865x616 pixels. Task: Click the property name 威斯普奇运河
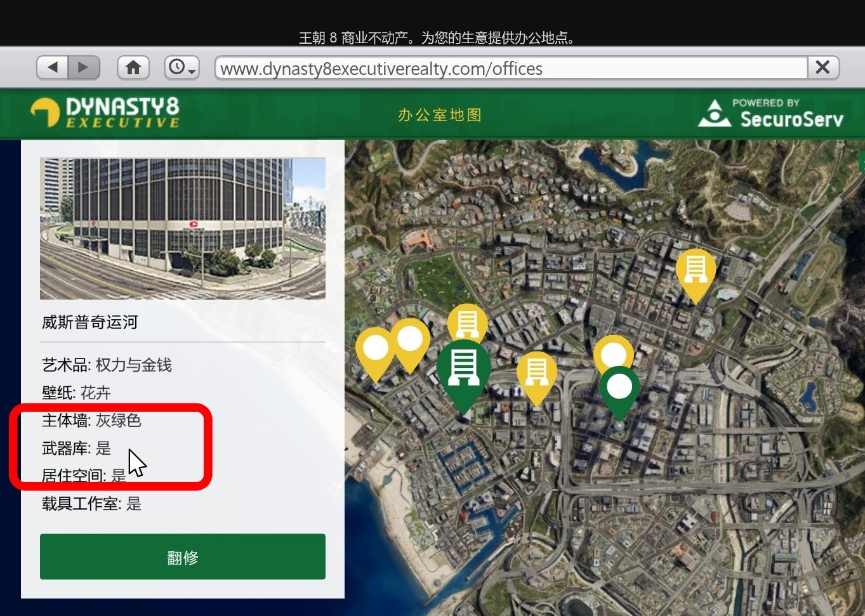click(x=90, y=322)
